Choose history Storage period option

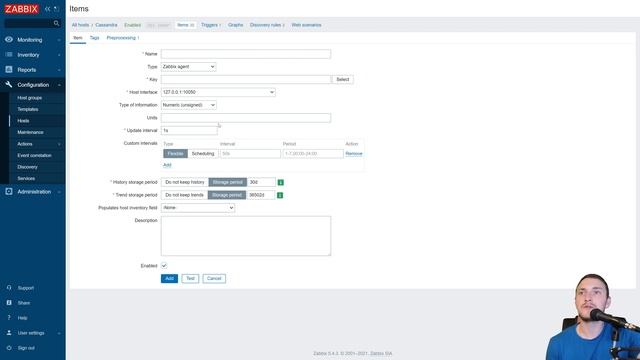tap(228, 182)
